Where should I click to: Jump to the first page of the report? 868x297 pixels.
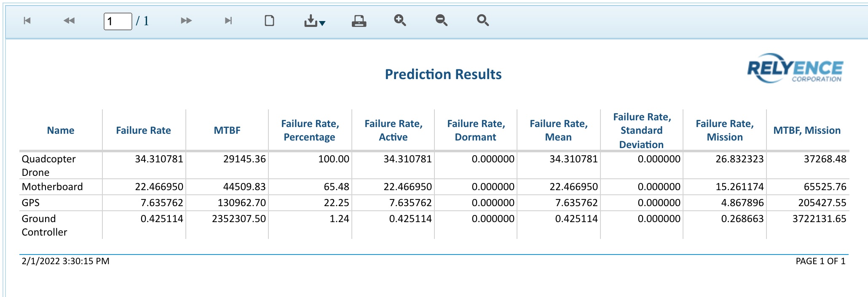pos(28,20)
